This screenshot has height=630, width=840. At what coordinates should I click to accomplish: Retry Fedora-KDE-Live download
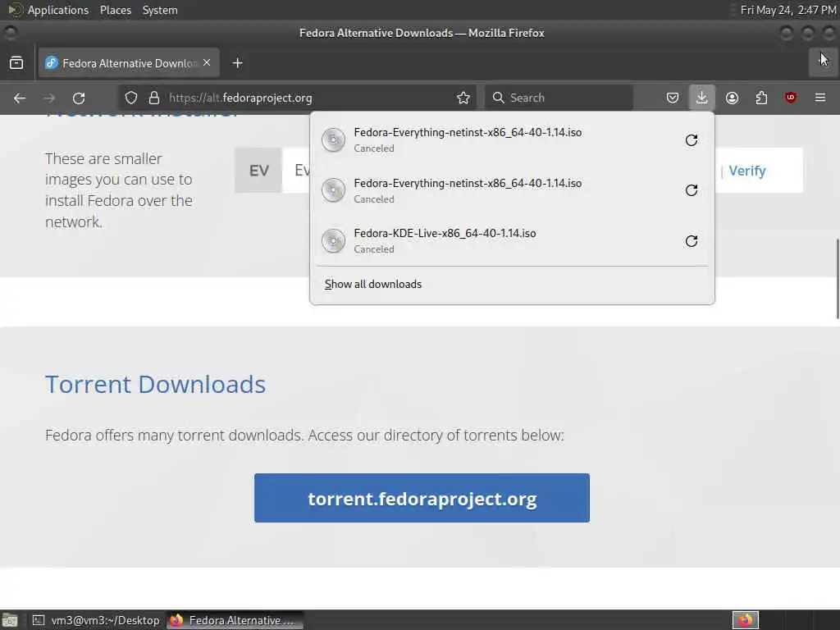click(x=692, y=240)
